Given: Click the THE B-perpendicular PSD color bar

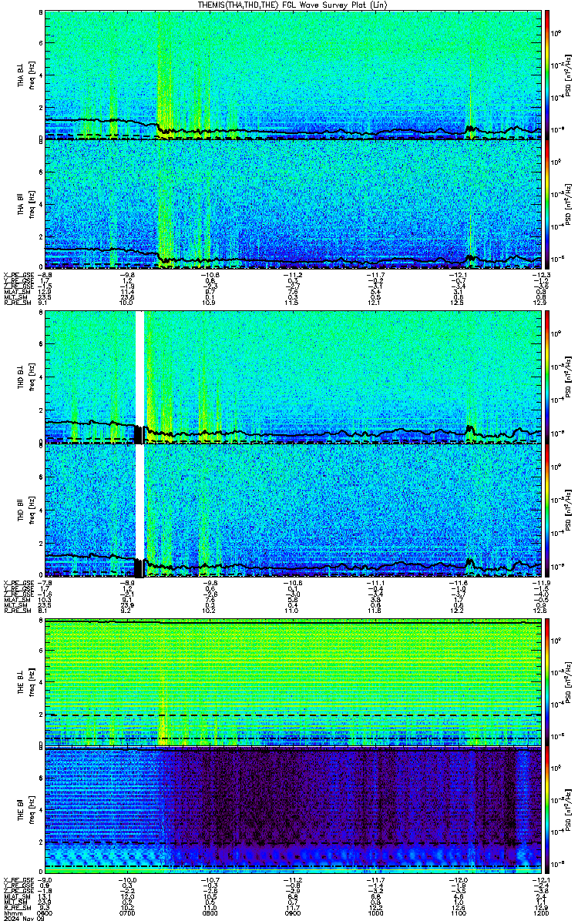Looking at the screenshot, I should point(547,682).
